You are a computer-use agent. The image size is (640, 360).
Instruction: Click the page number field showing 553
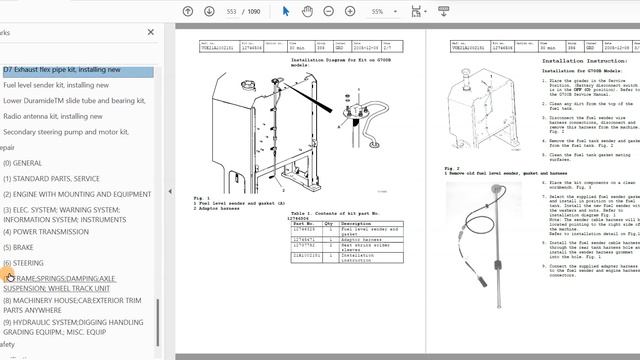click(x=231, y=11)
